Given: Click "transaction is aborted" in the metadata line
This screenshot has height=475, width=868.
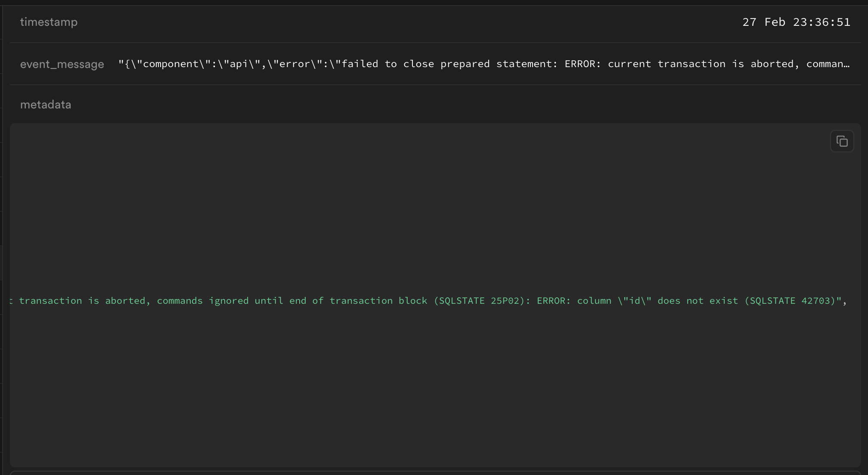Looking at the screenshot, I should (x=82, y=301).
